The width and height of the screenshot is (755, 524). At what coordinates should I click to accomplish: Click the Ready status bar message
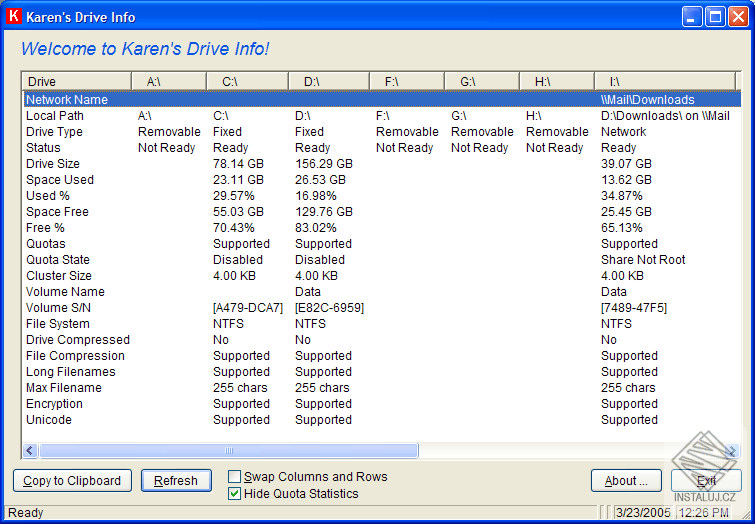tap(26, 512)
